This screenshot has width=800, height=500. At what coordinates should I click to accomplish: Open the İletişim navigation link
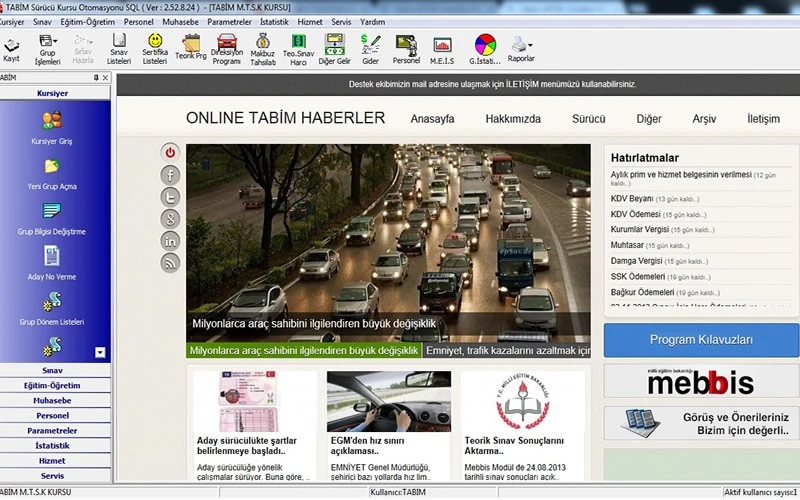point(763,119)
